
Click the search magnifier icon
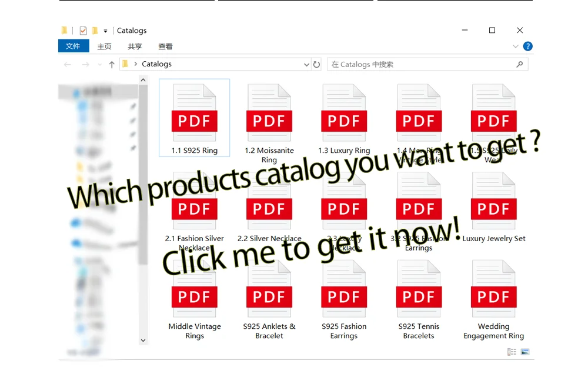(519, 64)
